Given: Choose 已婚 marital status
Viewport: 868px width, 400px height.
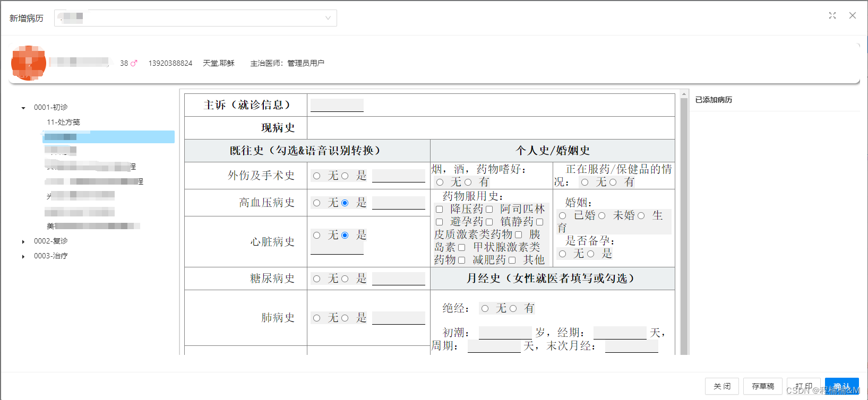Looking at the screenshot, I should pyautogui.click(x=563, y=215).
